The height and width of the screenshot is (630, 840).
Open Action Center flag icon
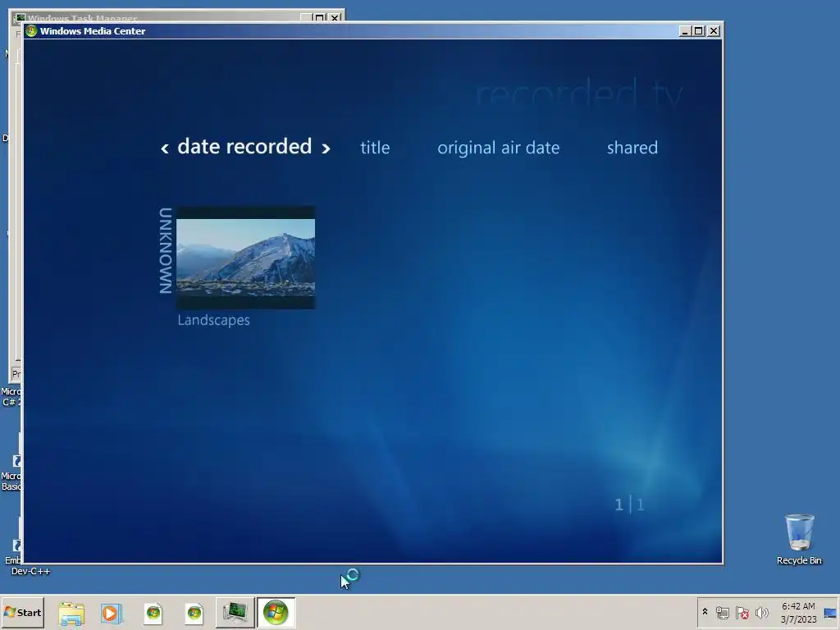[x=742, y=612]
